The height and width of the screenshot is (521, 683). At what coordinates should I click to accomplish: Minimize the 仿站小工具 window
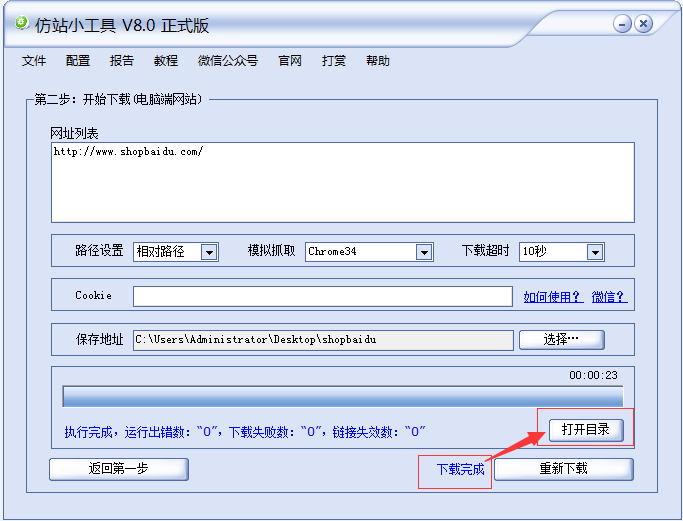click(622, 24)
